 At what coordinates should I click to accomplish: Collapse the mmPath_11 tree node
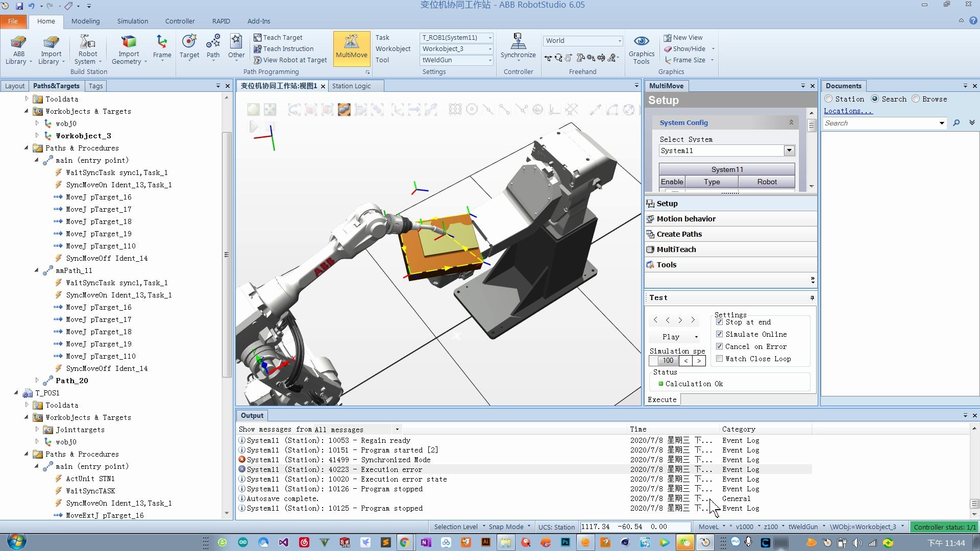tap(36, 270)
